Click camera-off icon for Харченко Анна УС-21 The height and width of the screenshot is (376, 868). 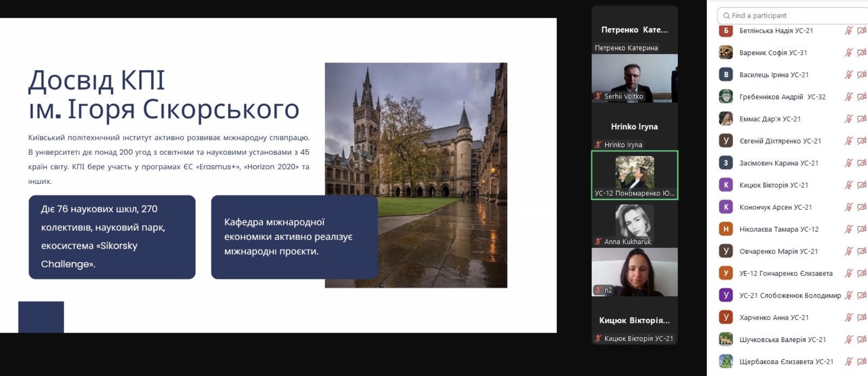pyautogui.click(x=862, y=318)
